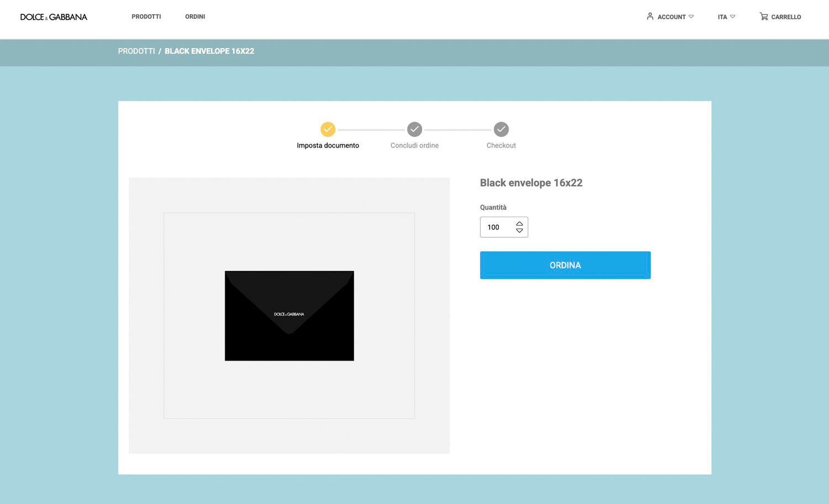The height and width of the screenshot is (504, 829).
Task: Increase quantity with the up arrow
Action: [520, 224]
